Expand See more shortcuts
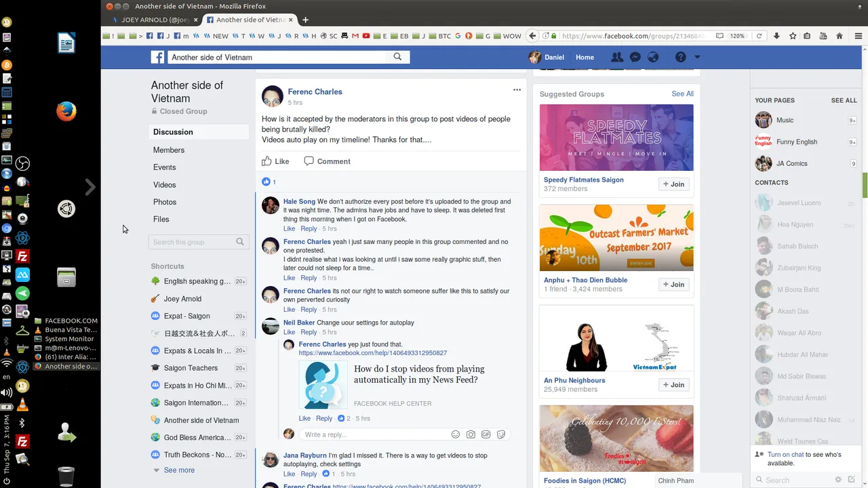868x488 pixels. pos(179,470)
